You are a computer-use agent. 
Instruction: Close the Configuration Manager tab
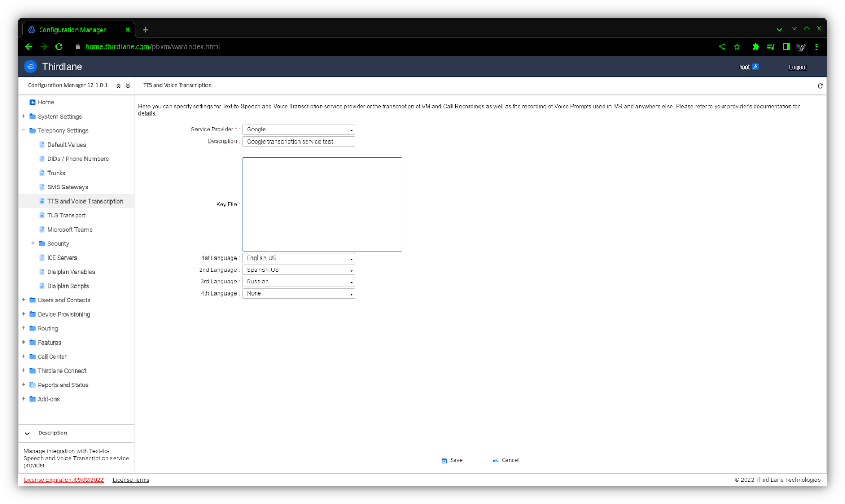coord(128,30)
